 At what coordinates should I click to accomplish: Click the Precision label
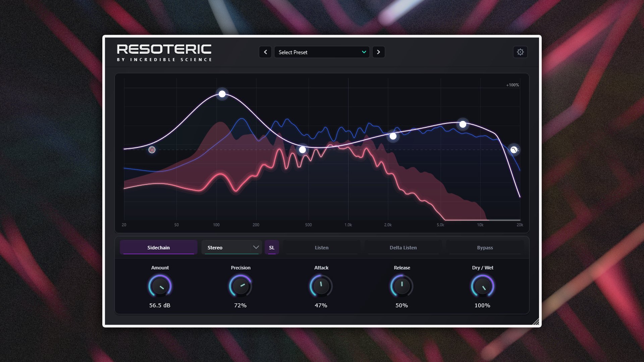point(240,268)
